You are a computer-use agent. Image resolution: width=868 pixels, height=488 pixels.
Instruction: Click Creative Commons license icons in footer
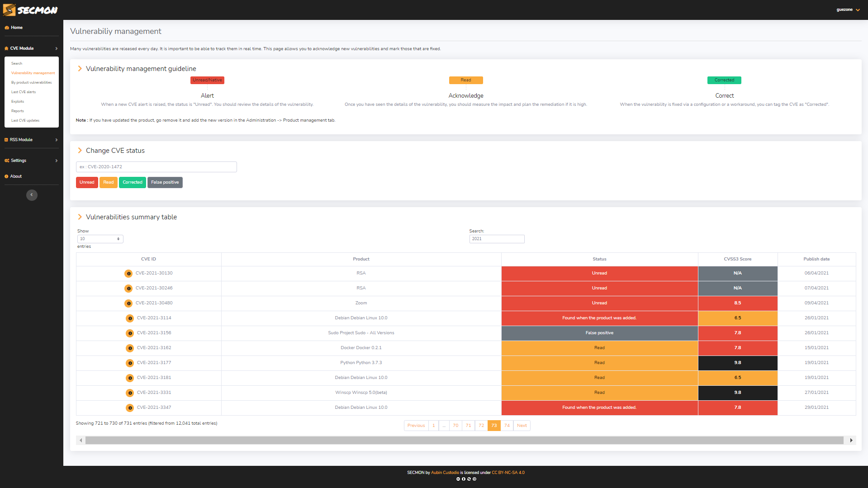pyautogui.click(x=466, y=479)
